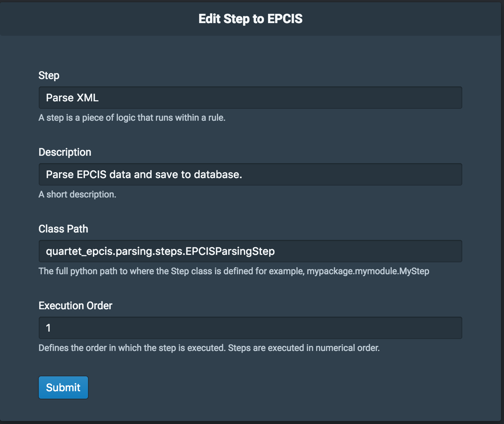Place cursor on value "1" in Execution Order

tap(48, 328)
